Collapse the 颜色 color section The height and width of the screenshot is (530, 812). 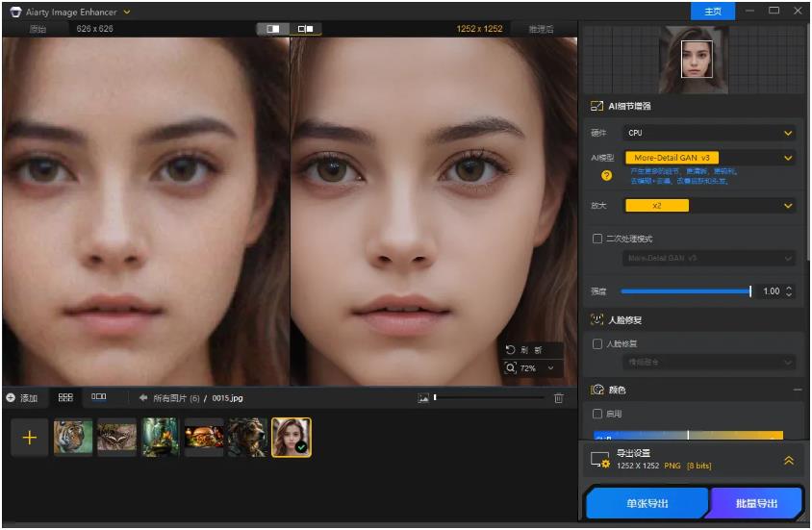click(798, 390)
